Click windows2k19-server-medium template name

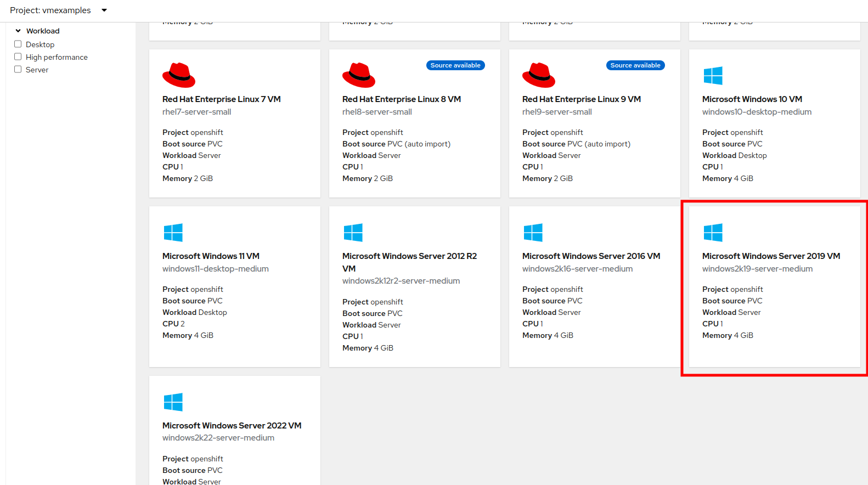758,269
